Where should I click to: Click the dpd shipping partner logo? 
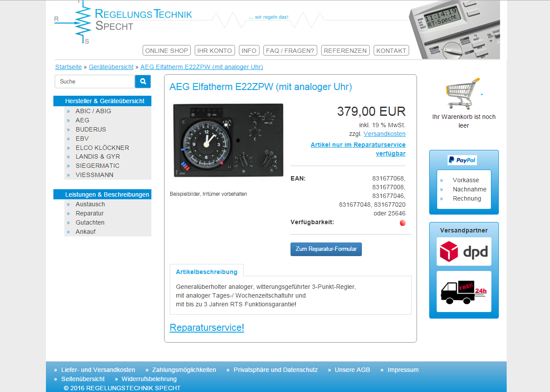(464, 252)
